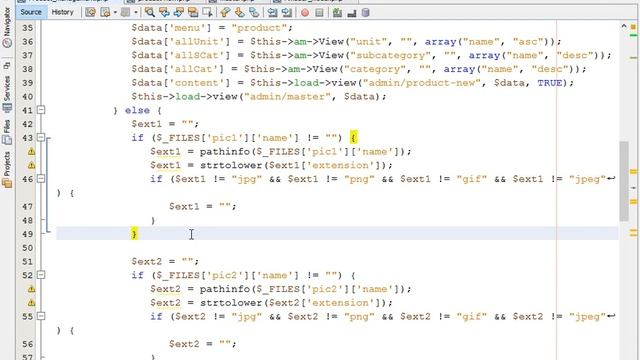Screen dimensions: 640x360
Task: Collapse the else block fold at line 41
Action: pyautogui.click(x=41, y=110)
